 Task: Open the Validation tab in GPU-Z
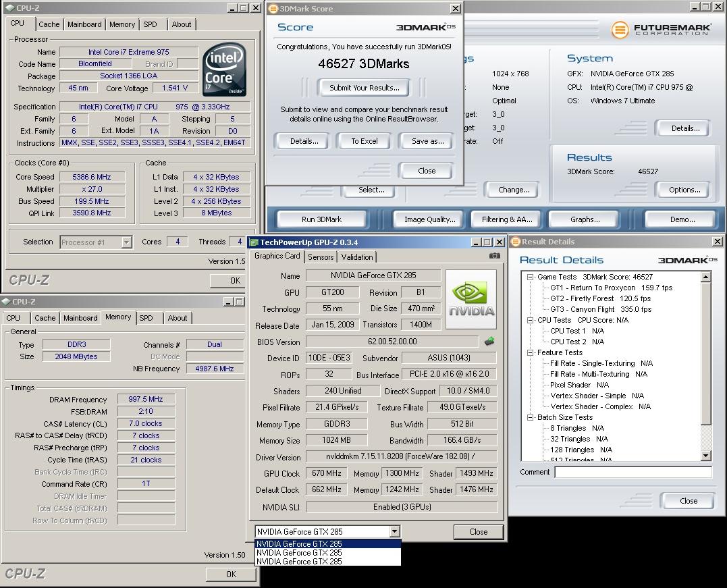click(357, 257)
